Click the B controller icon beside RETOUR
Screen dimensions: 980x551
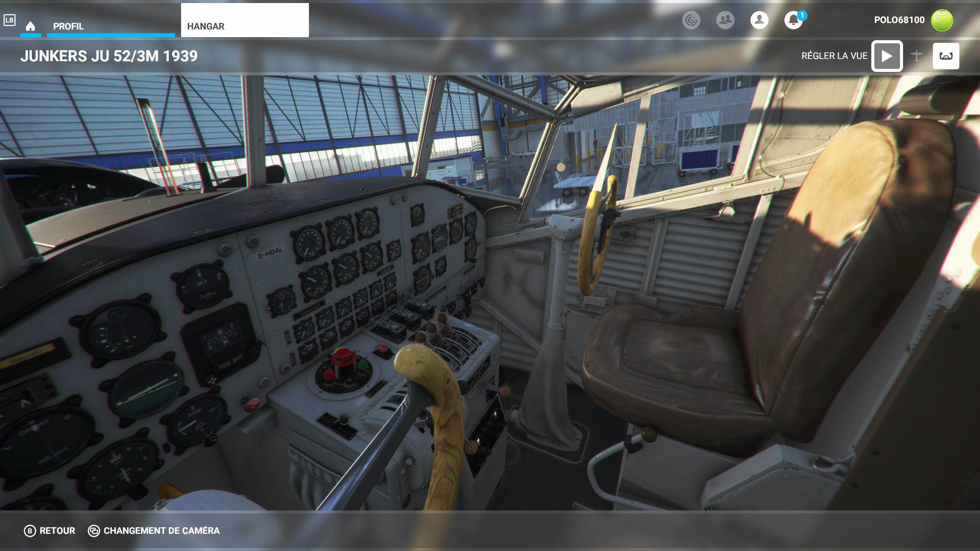click(30, 531)
